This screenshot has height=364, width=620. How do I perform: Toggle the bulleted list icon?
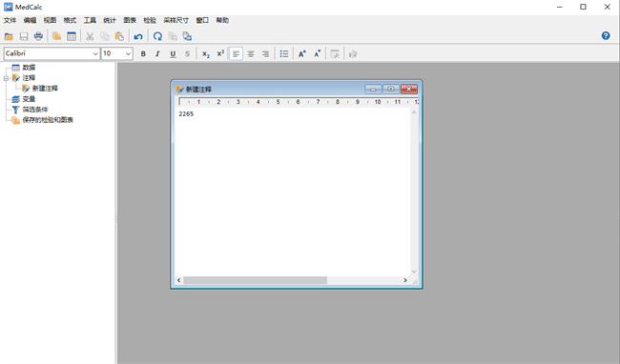point(284,53)
